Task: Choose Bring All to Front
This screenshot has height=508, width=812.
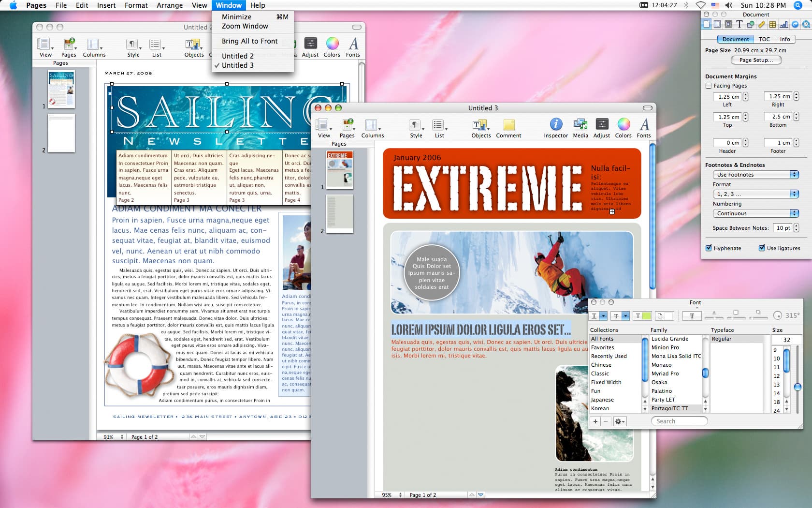Action: tap(252, 41)
